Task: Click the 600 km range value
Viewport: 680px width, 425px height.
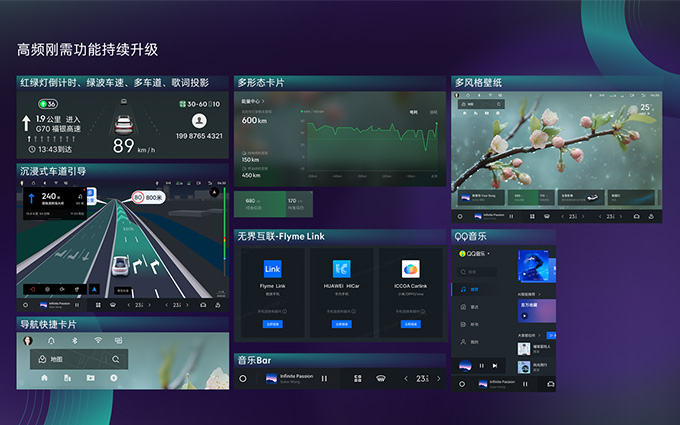Action: pos(254,121)
